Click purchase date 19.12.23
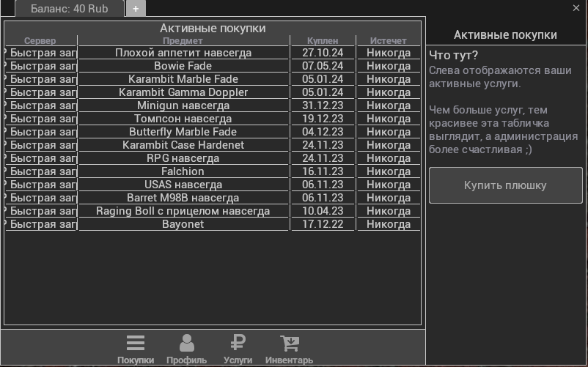The height and width of the screenshot is (367, 588). (x=323, y=119)
